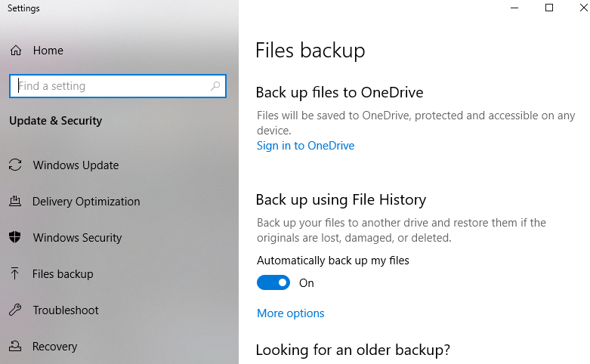Screen dimensions: 590x364
Task: Click the Delivery Optimization icon
Action: tap(15, 201)
